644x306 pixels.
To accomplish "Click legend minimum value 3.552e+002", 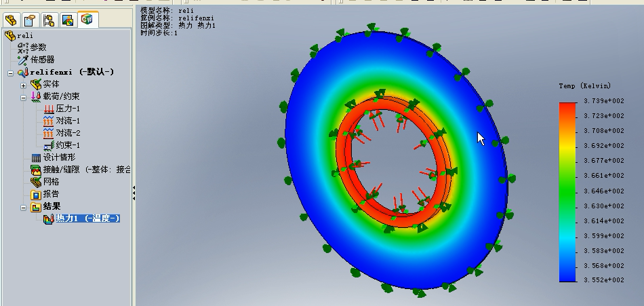I will point(604,280).
